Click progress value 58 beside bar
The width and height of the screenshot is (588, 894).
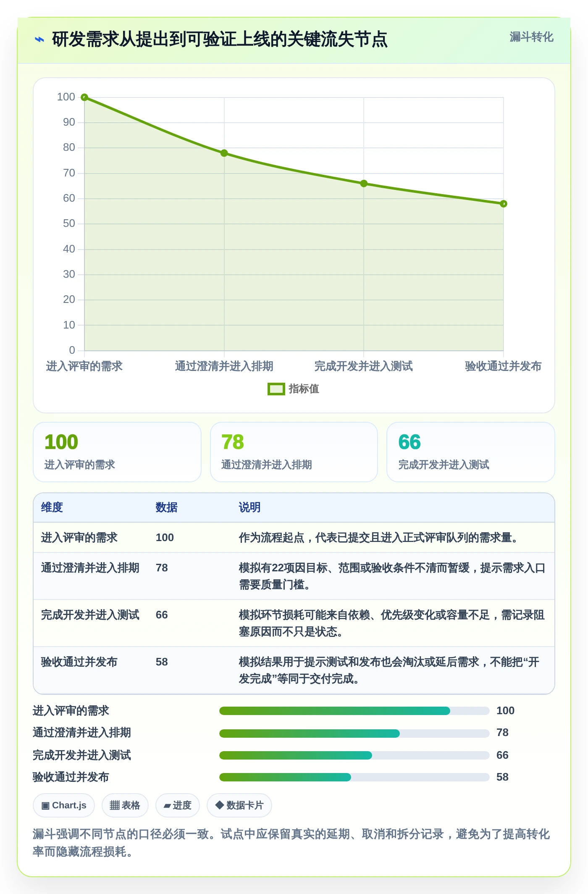pyautogui.click(x=502, y=777)
